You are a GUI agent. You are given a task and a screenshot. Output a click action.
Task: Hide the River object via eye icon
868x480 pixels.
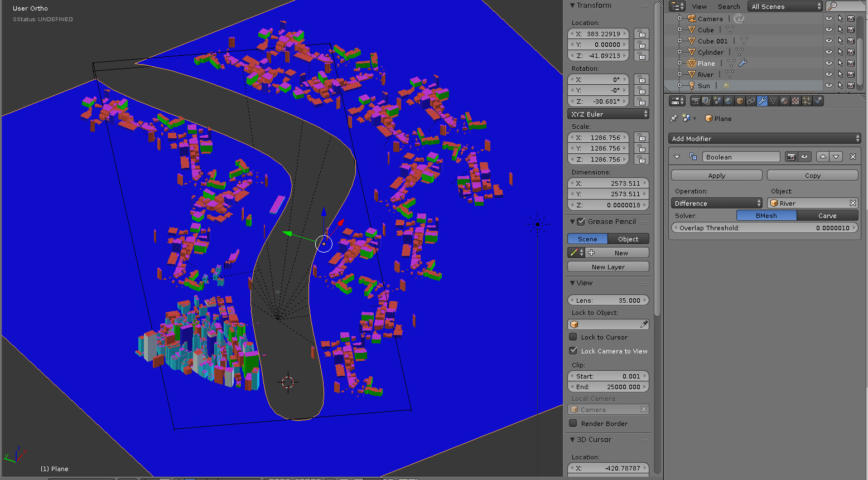click(828, 74)
